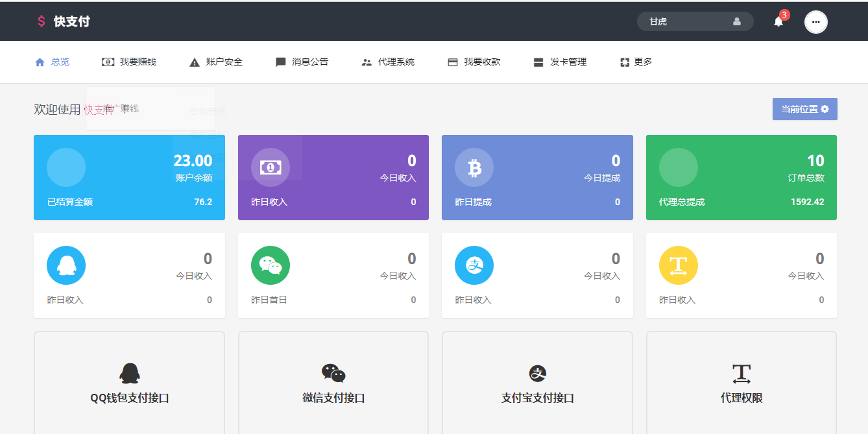Viewport: 868px width, 434px height.
Task: Click the 账户余额 label
Action: [x=194, y=178]
